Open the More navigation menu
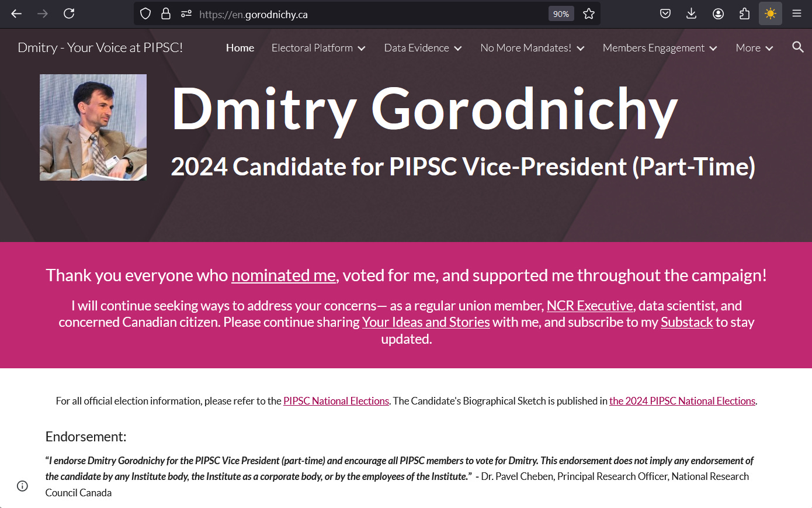Image resolution: width=812 pixels, height=508 pixels. [x=748, y=48]
